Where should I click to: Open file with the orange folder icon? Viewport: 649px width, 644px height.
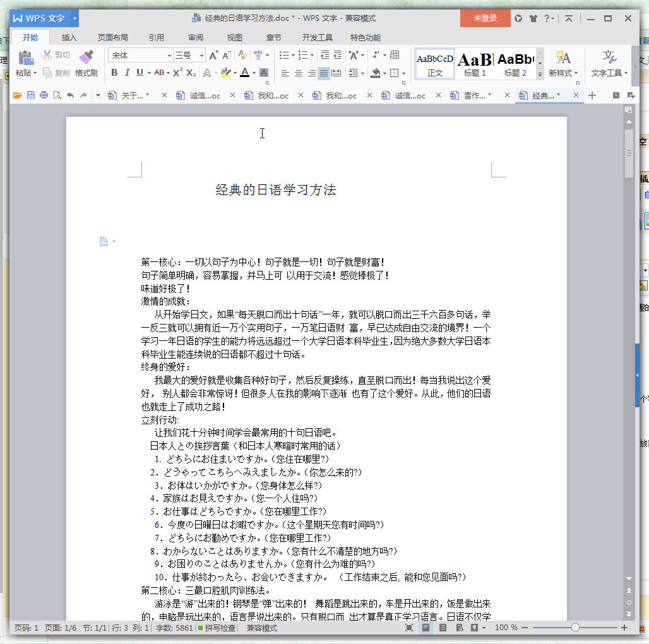click(18, 95)
